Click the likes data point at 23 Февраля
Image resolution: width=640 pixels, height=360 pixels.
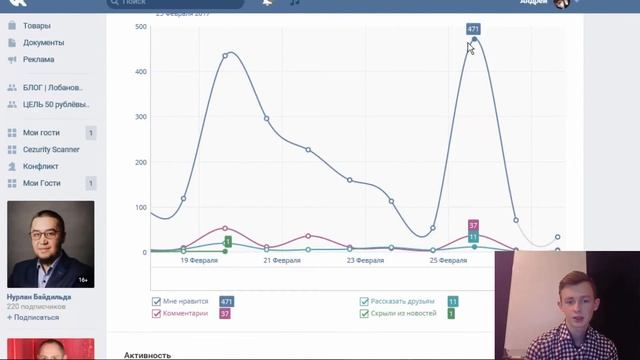tap(350, 180)
